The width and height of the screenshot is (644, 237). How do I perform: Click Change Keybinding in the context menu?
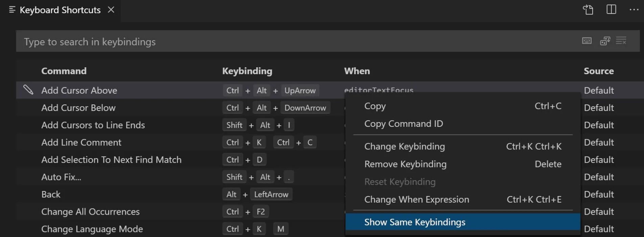(x=405, y=146)
